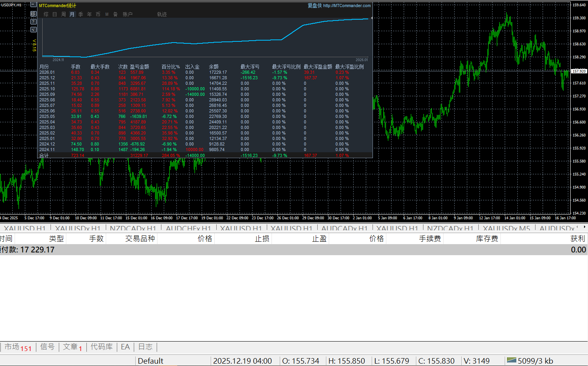Open the 账户 account tab

[127, 14]
